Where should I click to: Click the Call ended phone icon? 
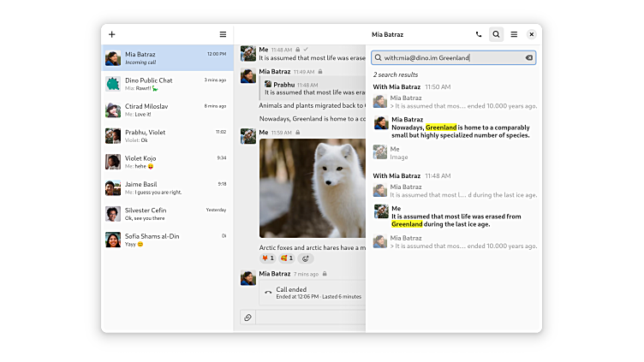tap(268, 293)
